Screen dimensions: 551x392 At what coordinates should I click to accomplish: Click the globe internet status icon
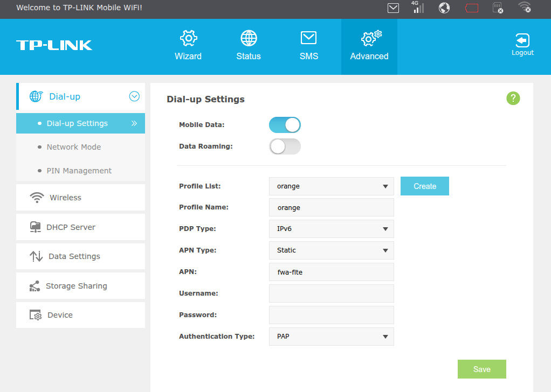444,8
